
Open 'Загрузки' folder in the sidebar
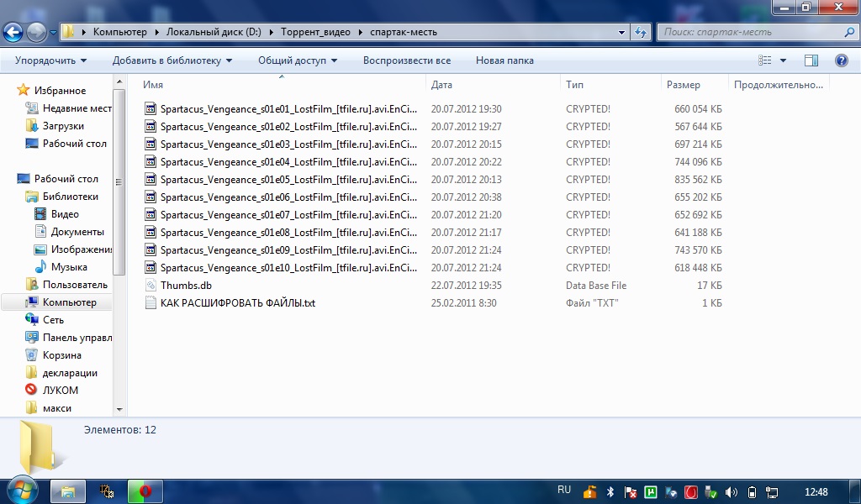63,126
